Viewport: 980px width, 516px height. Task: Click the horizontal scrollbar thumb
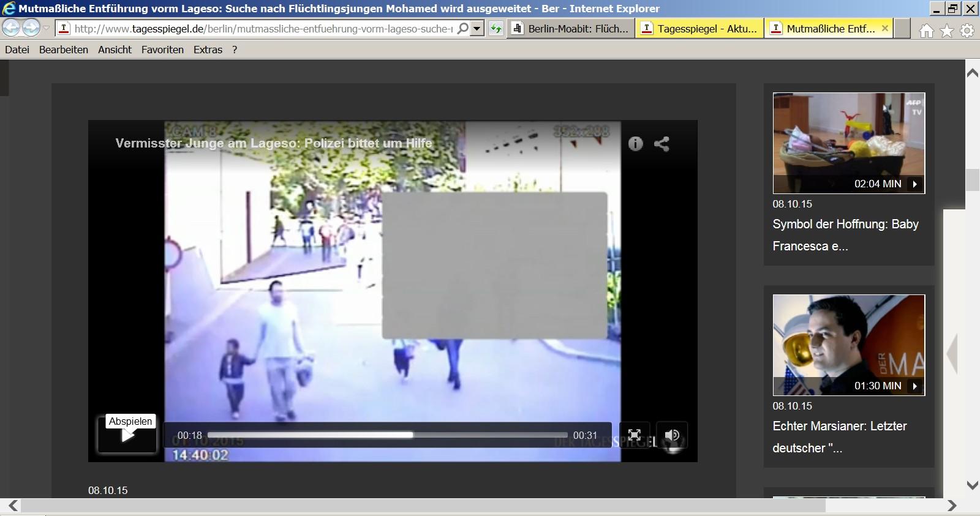point(423,506)
